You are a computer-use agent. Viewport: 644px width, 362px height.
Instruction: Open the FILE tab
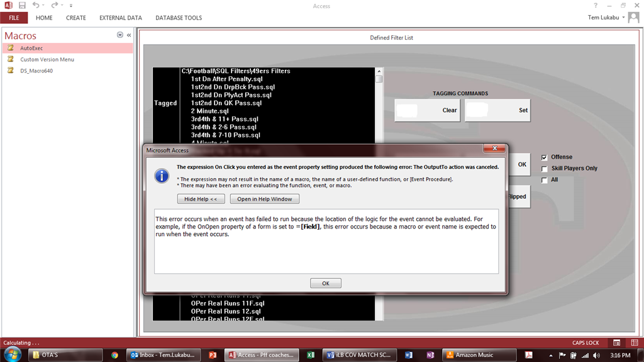14,18
